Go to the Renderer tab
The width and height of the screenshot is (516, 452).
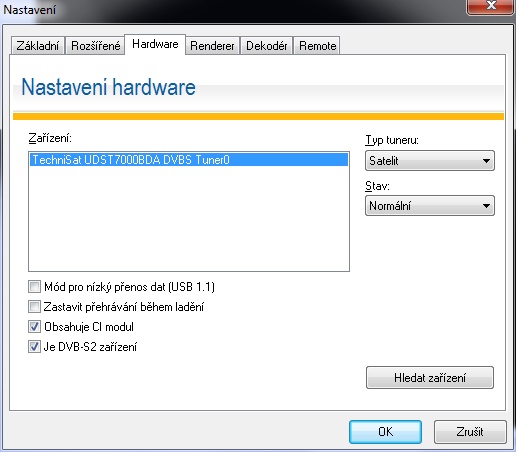[x=212, y=45]
